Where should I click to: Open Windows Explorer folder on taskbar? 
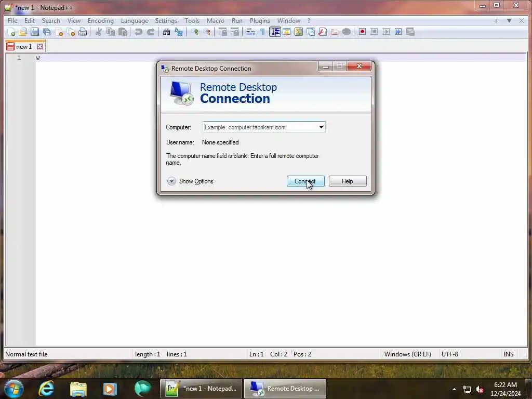tap(78, 389)
